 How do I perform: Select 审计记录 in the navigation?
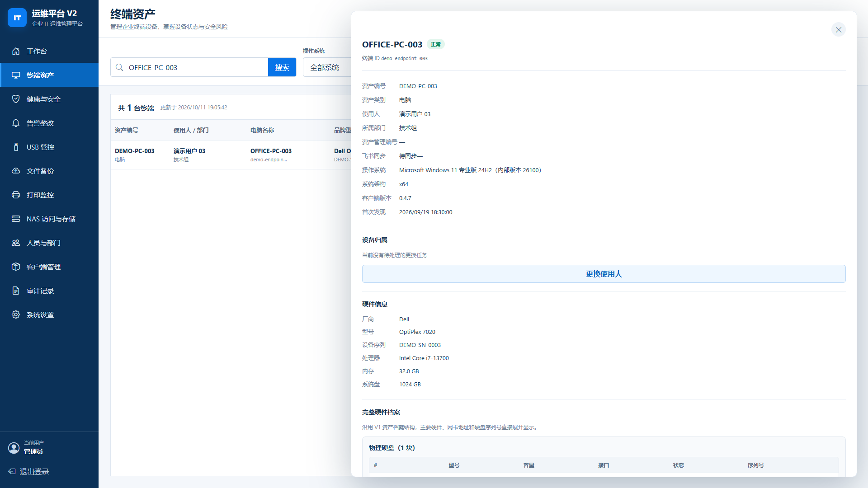click(x=49, y=291)
